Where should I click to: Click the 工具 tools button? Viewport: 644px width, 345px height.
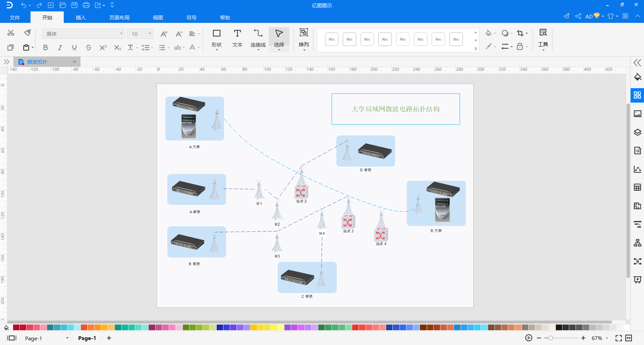(543, 39)
